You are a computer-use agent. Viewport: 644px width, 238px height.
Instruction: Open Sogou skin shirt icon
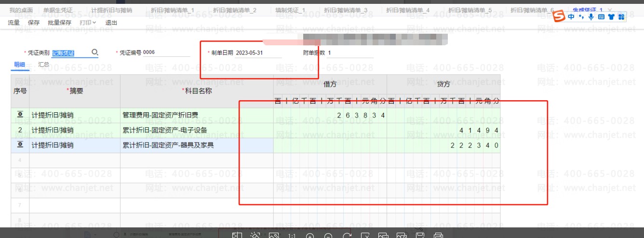pos(611,17)
